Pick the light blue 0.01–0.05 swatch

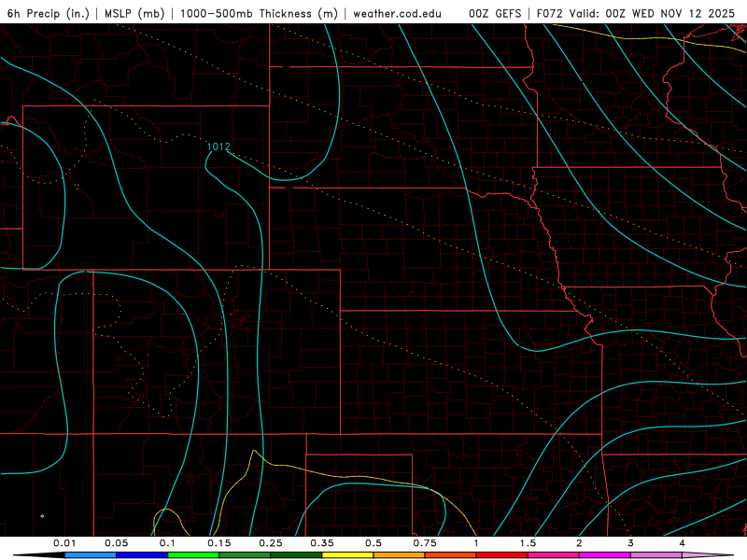(91, 555)
